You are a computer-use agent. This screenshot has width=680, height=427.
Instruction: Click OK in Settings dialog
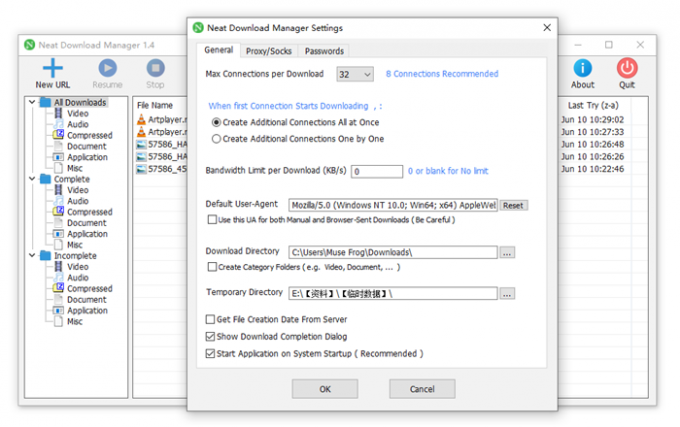tap(325, 389)
